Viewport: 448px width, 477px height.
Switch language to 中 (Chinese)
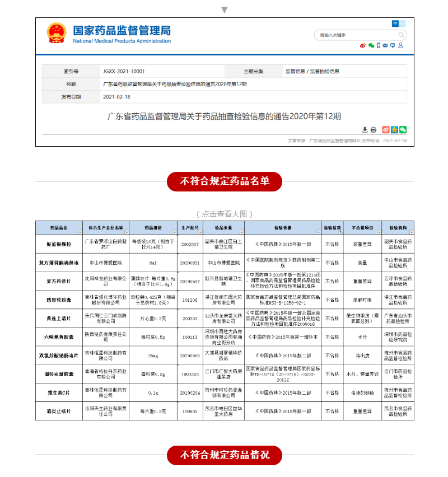395,24
